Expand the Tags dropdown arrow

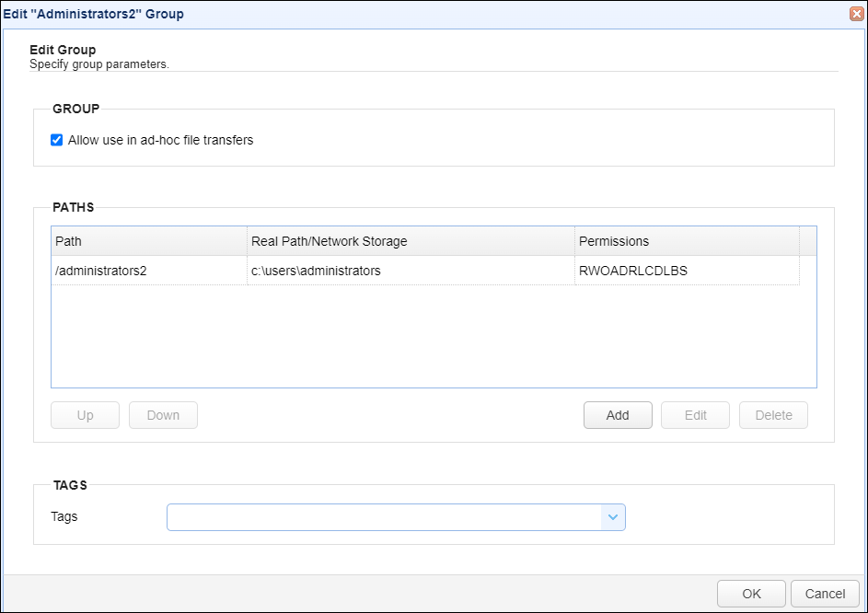[x=613, y=517]
